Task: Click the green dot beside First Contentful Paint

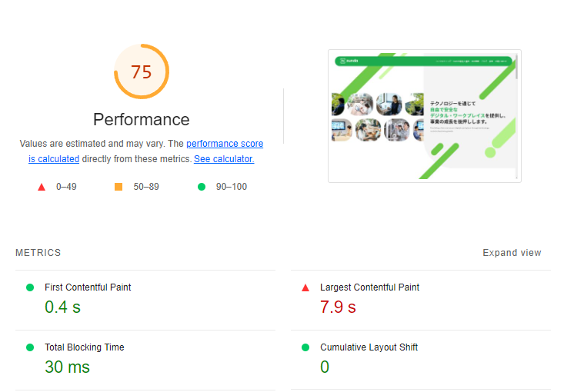Action: [x=30, y=287]
